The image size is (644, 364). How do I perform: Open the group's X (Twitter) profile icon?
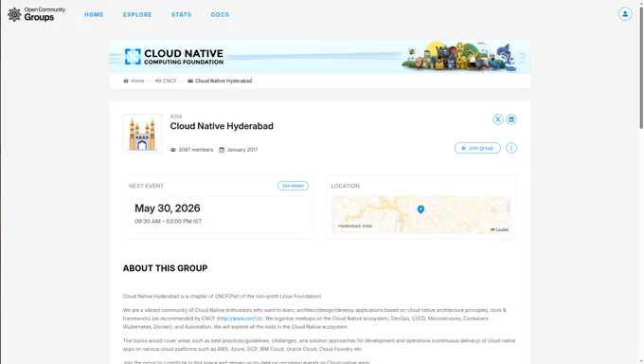pyautogui.click(x=498, y=119)
